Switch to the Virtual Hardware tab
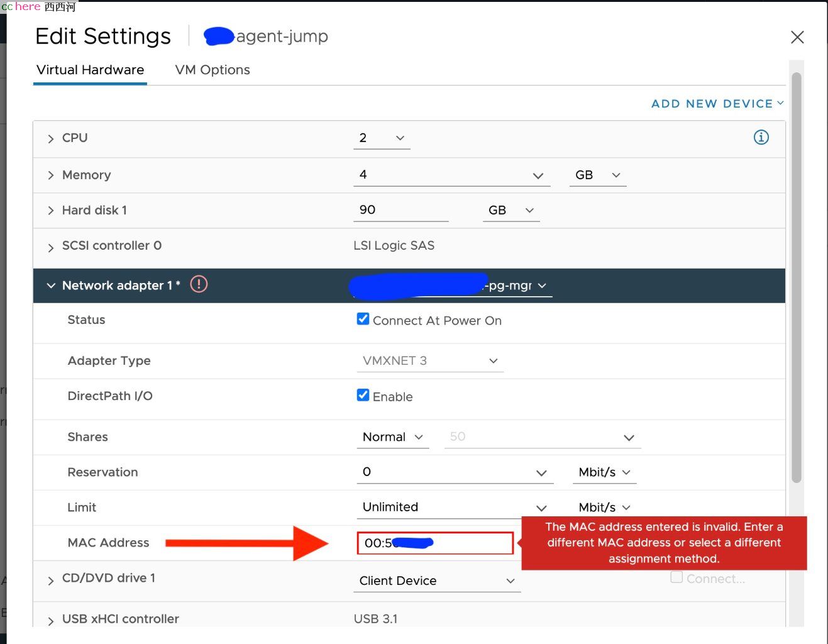 (90, 70)
